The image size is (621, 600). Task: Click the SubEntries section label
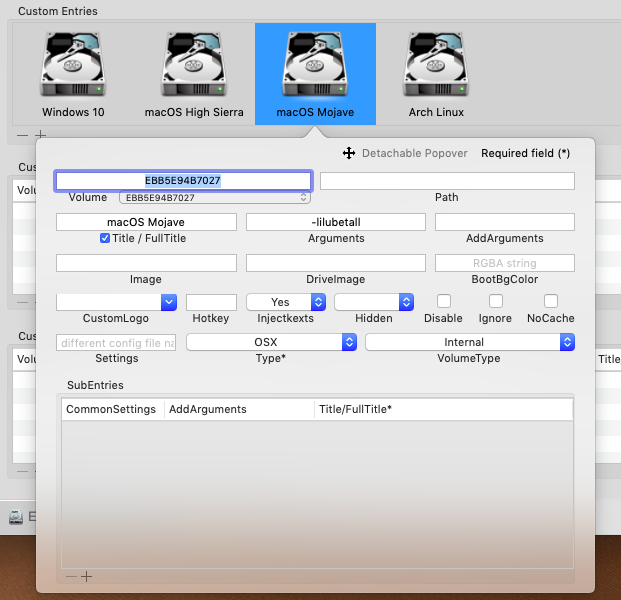pos(95,385)
